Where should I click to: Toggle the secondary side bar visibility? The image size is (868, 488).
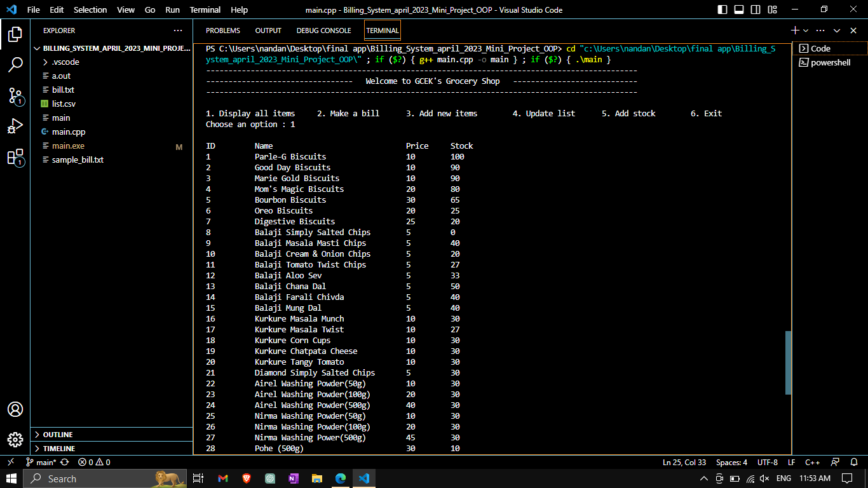pos(755,10)
